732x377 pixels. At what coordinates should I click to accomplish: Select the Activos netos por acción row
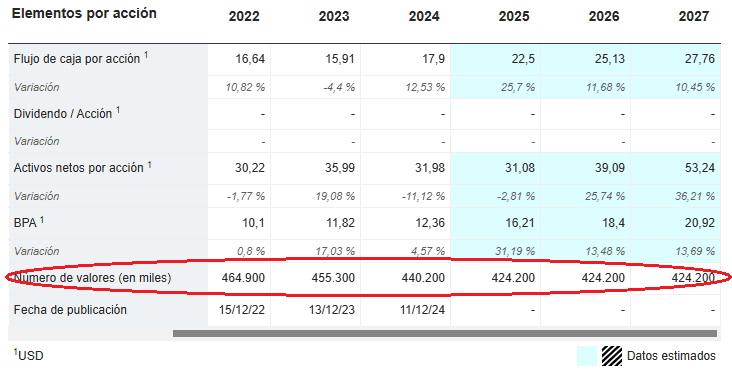click(364, 168)
